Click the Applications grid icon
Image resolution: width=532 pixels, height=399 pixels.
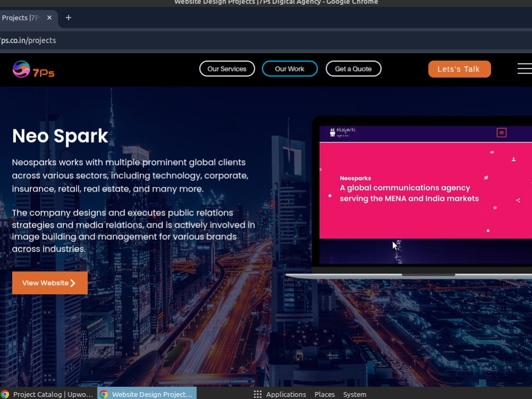pos(257,394)
